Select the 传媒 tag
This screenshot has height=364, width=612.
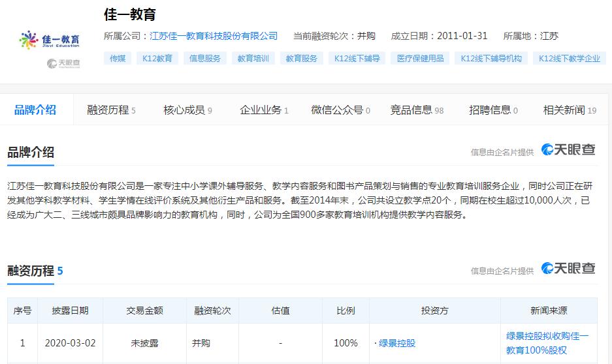pyautogui.click(x=118, y=59)
